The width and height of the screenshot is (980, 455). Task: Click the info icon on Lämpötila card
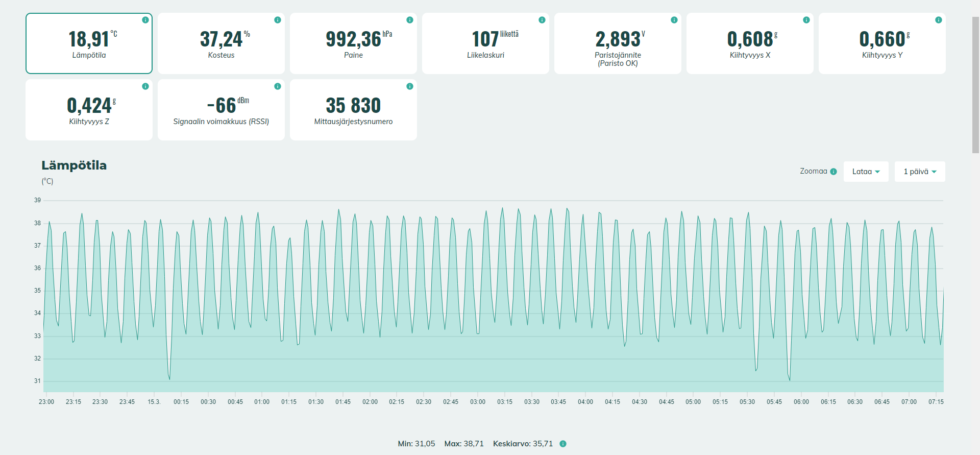145,20
